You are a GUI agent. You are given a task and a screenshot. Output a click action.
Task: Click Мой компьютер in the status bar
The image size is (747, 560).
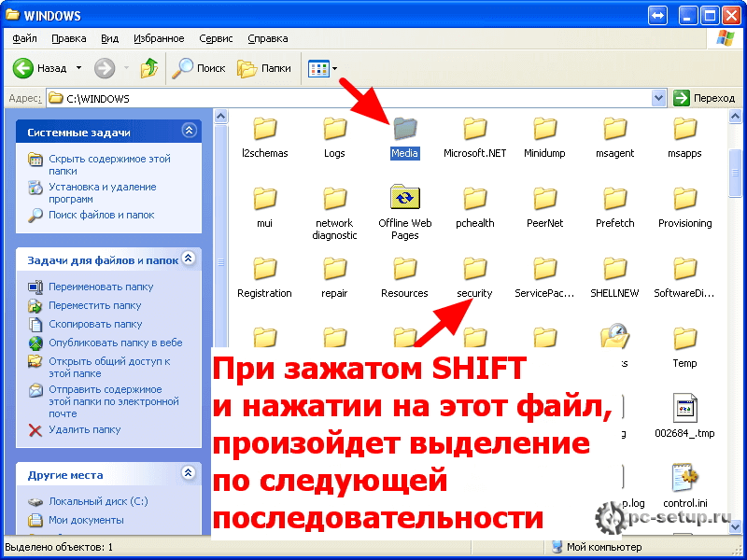597,547
